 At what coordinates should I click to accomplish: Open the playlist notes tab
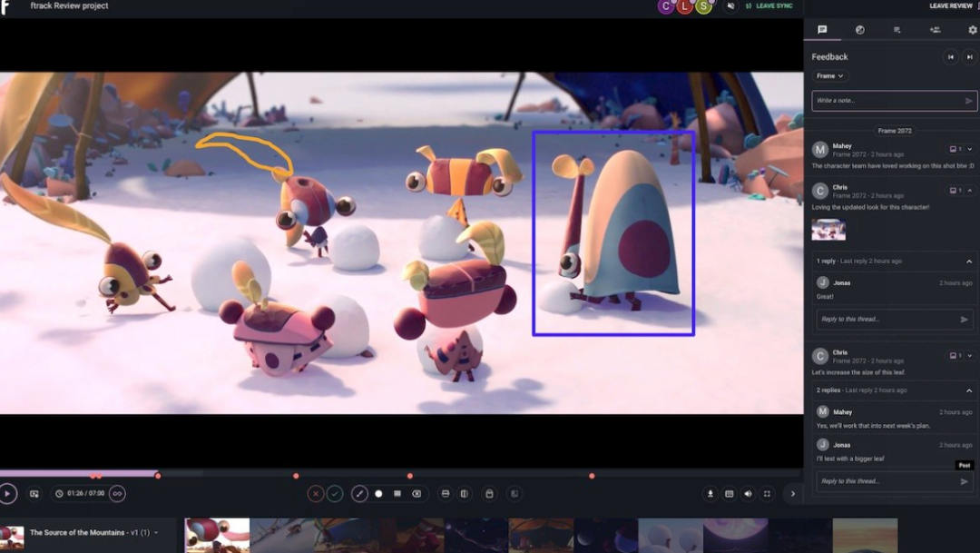(x=897, y=29)
